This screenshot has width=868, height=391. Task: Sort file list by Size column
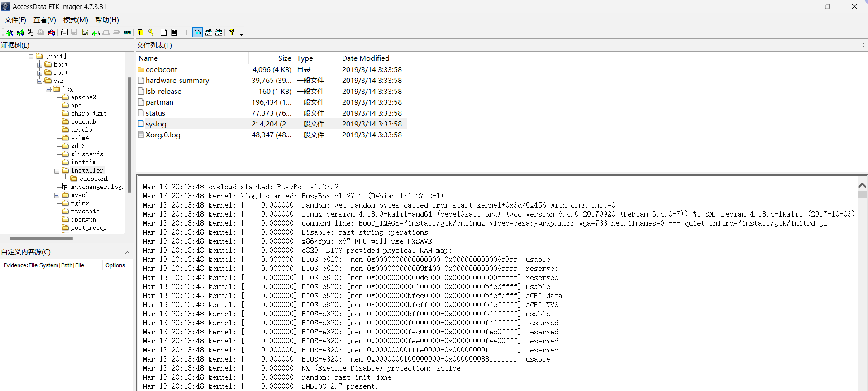pyautogui.click(x=272, y=58)
